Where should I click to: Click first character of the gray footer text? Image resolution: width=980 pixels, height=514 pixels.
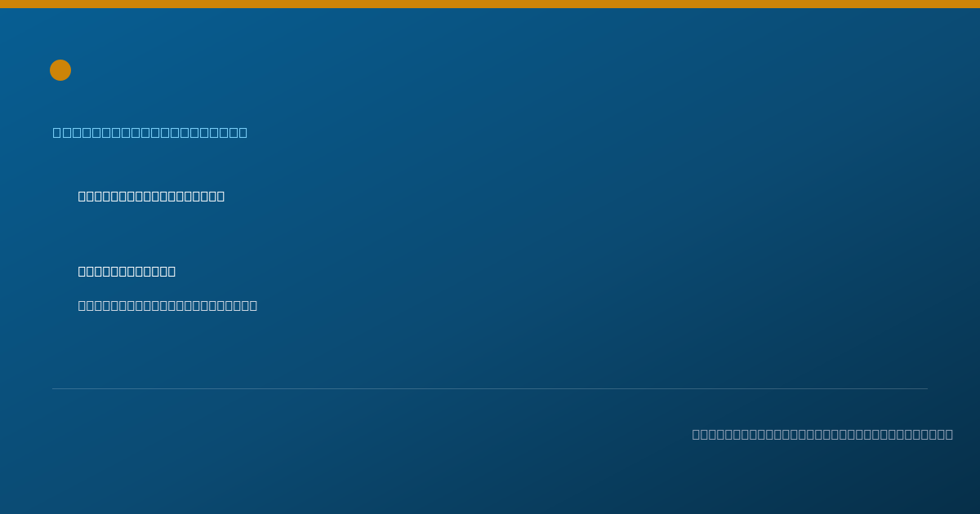coord(697,434)
